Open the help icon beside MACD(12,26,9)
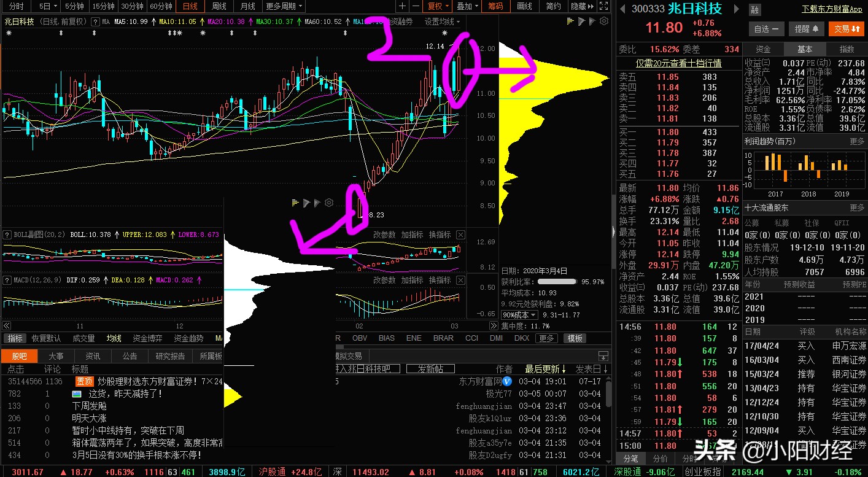This screenshot has height=477, width=868. click(7, 280)
